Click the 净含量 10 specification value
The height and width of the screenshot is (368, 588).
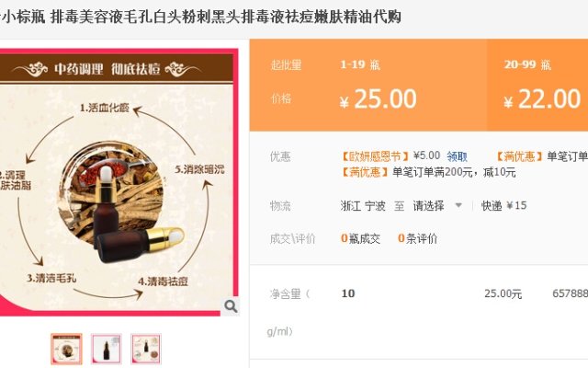pyautogui.click(x=348, y=293)
